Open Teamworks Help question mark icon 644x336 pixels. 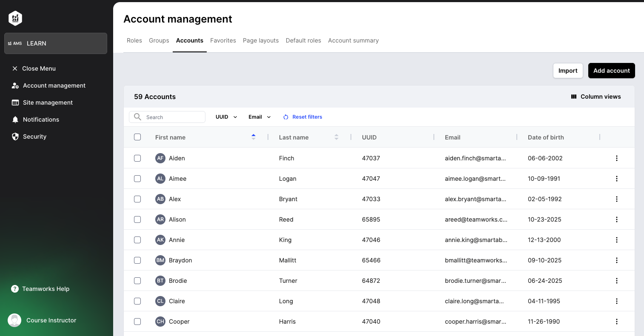15,289
